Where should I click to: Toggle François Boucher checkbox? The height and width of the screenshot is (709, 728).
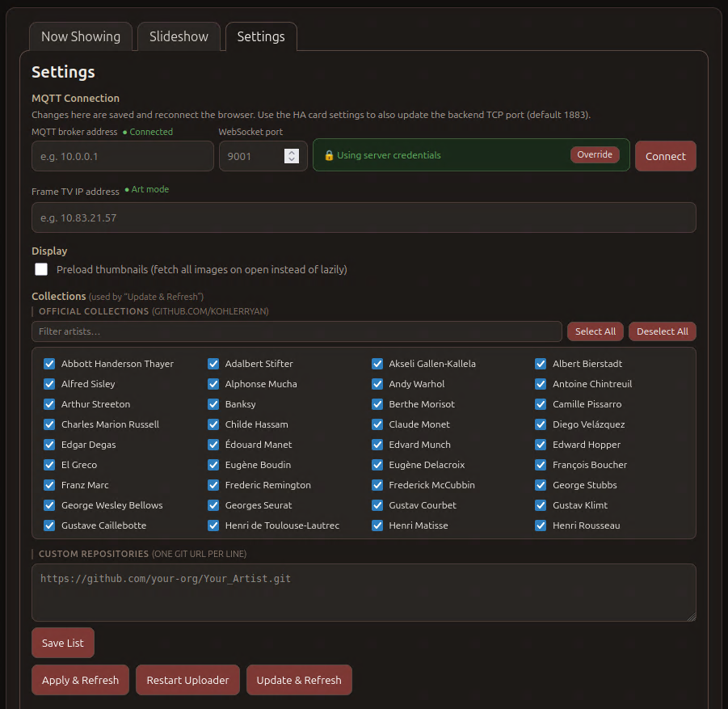click(x=541, y=465)
